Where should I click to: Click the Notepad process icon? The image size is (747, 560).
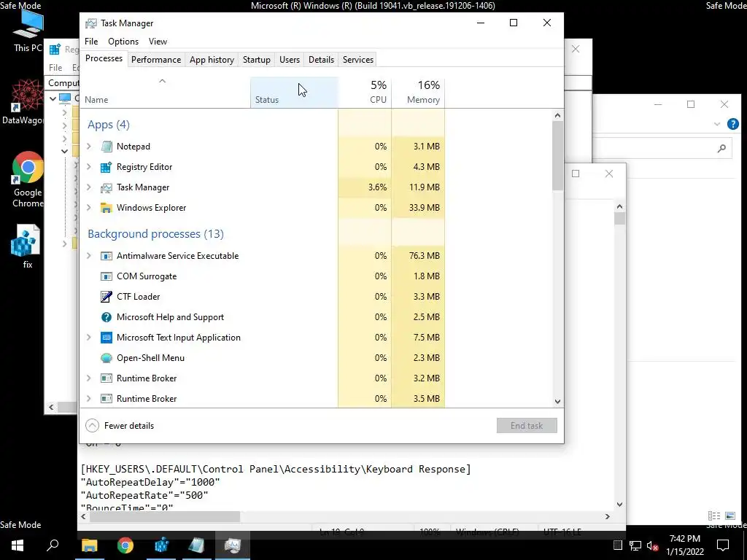coord(107,146)
